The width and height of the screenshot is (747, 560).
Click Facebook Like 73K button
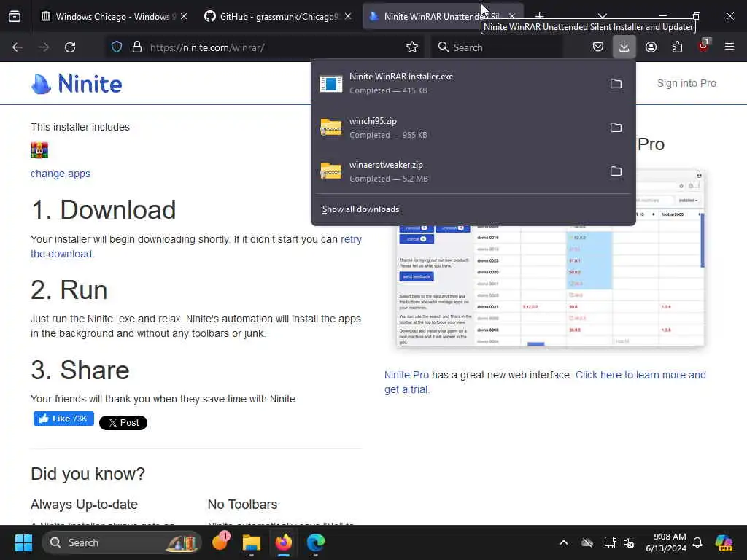pos(63,419)
